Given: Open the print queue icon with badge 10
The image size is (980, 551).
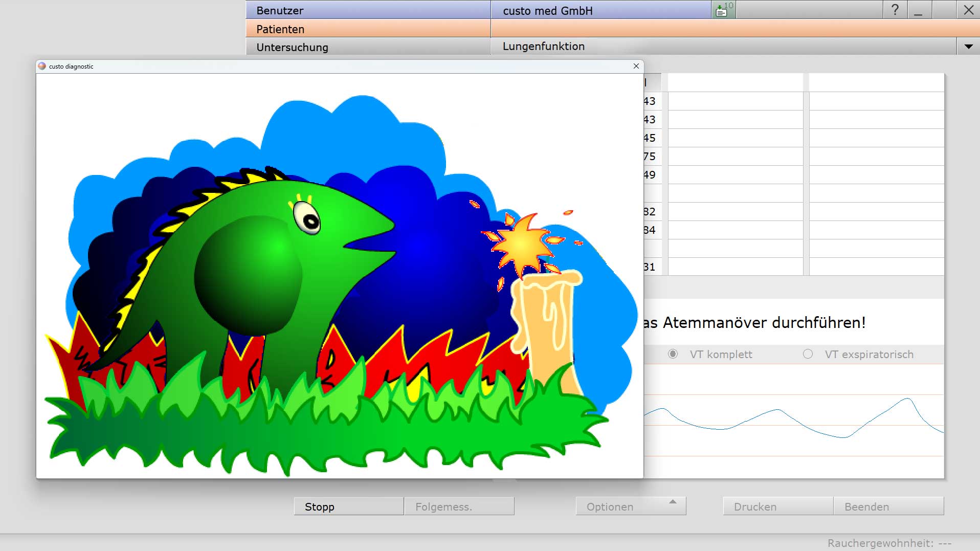Looking at the screenshot, I should click(724, 10).
